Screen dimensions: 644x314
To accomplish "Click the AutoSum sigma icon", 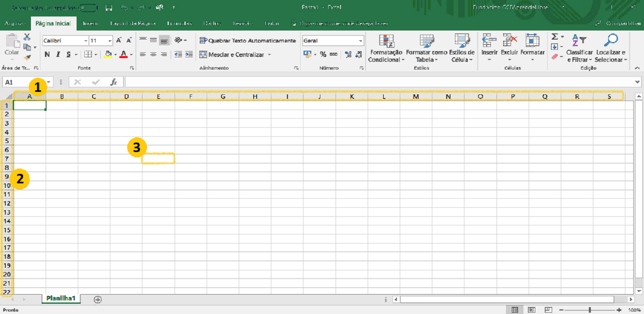I will coord(555,37).
